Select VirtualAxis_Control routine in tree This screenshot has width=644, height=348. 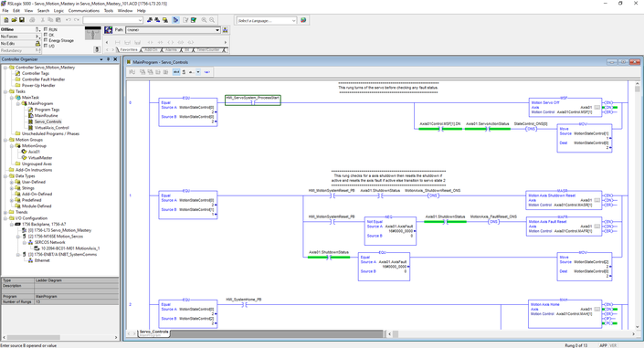point(52,128)
